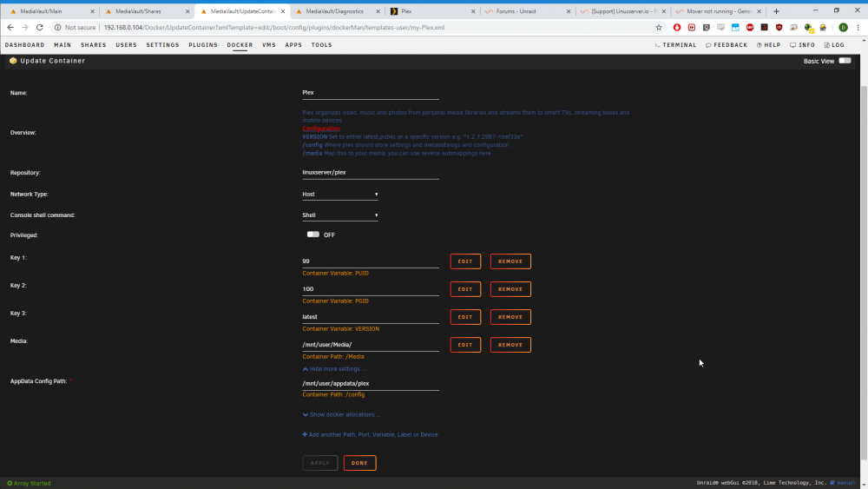This screenshot has width=868, height=489.
Task: Open the Plugins menu
Action: [203, 45]
